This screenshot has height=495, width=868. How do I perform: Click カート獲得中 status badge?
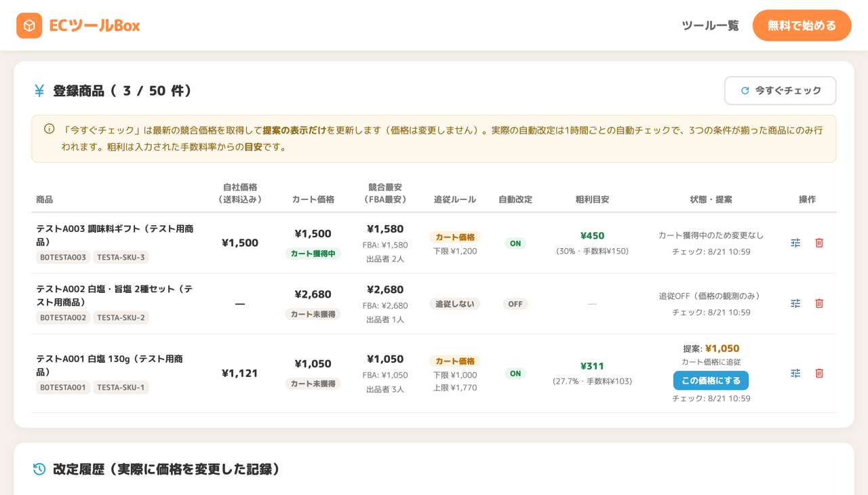[x=313, y=254]
